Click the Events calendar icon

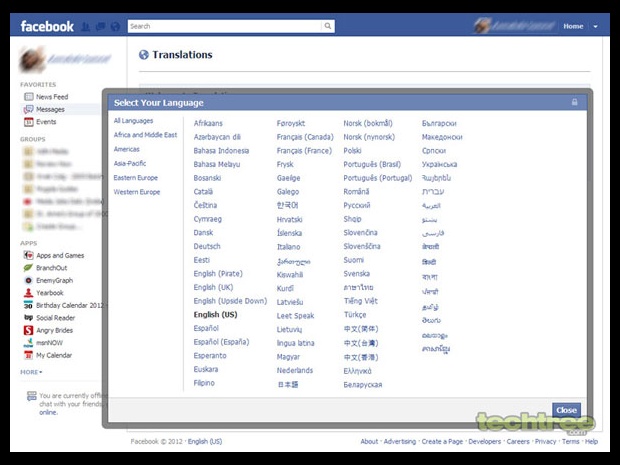[x=28, y=122]
